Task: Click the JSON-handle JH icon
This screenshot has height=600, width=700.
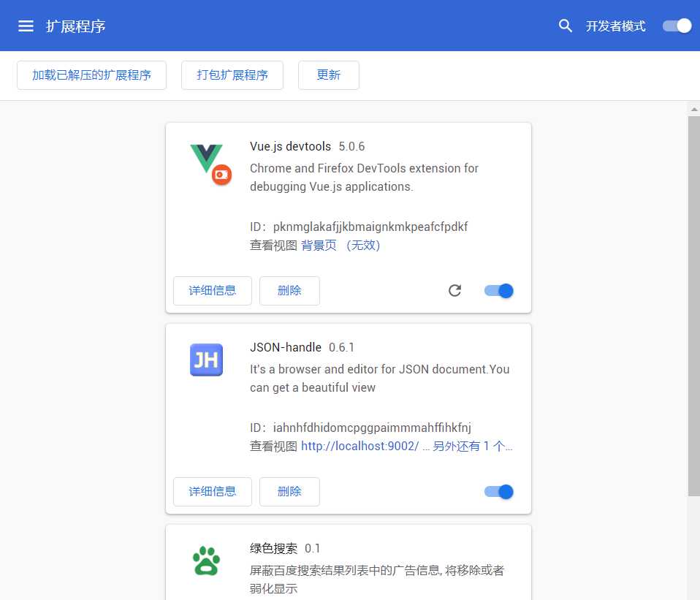Action: (x=206, y=360)
